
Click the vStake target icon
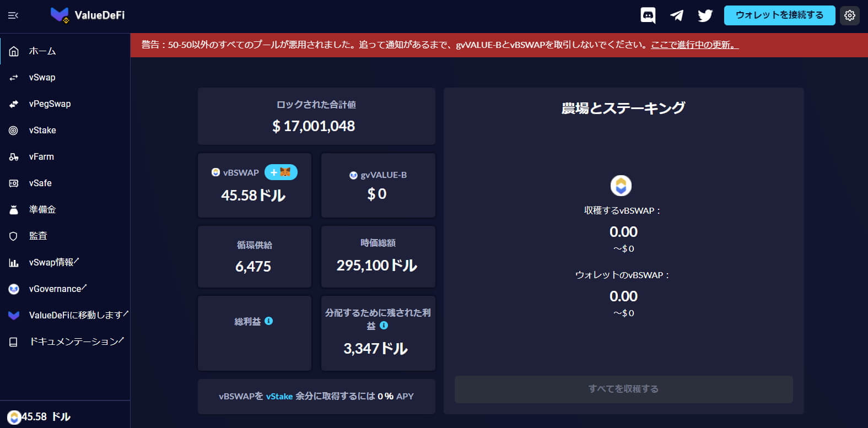click(x=14, y=131)
